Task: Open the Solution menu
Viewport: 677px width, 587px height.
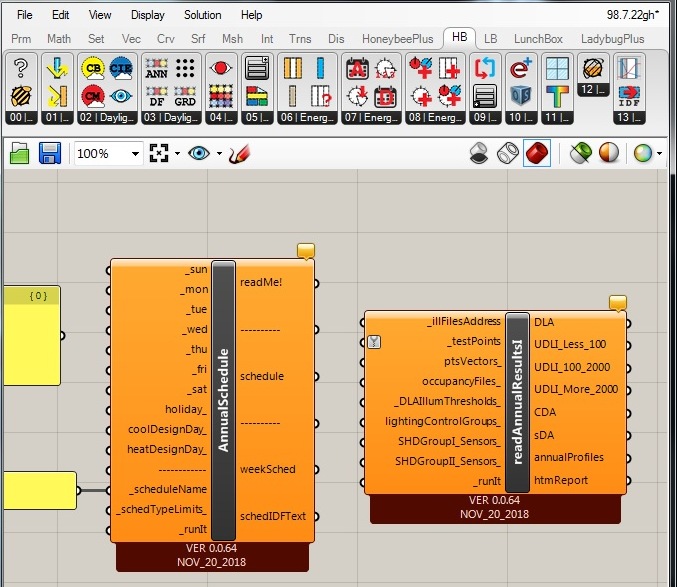Action: (x=202, y=15)
